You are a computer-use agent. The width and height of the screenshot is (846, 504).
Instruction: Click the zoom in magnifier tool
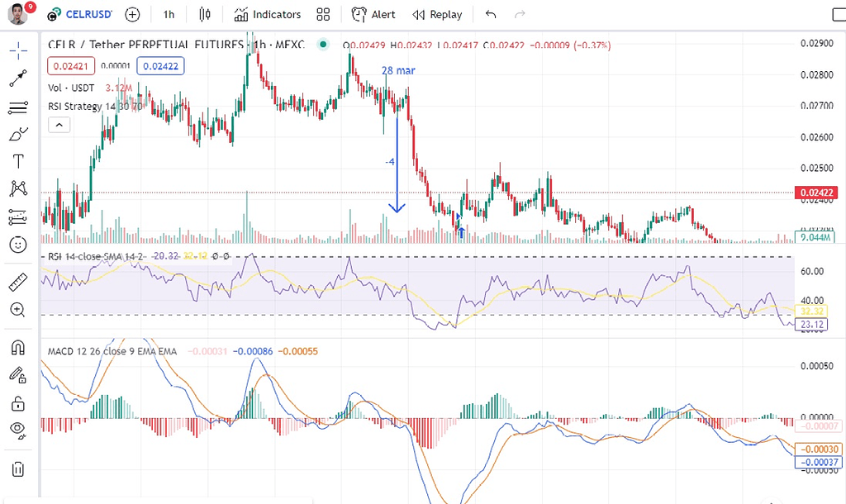click(x=18, y=310)
